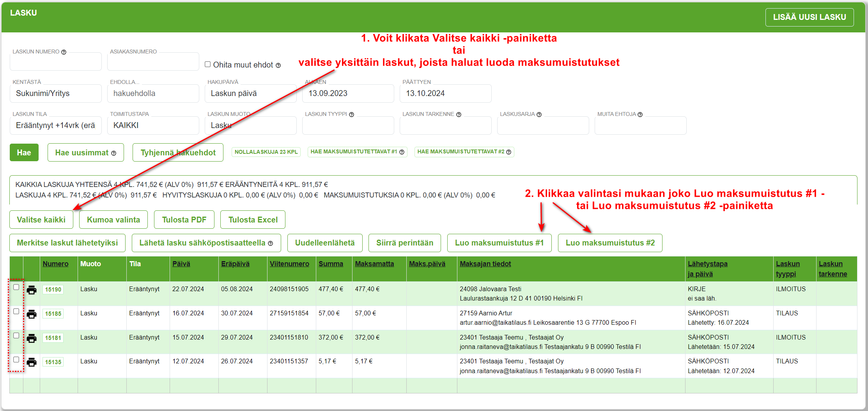
Task: Click the Uudelleenlähetä button
Action: 325,243
